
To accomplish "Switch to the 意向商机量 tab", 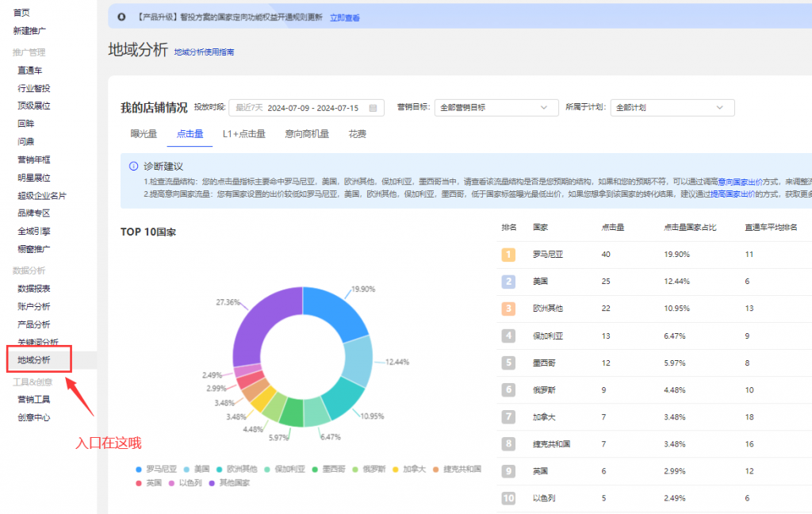I will [307, 134].
